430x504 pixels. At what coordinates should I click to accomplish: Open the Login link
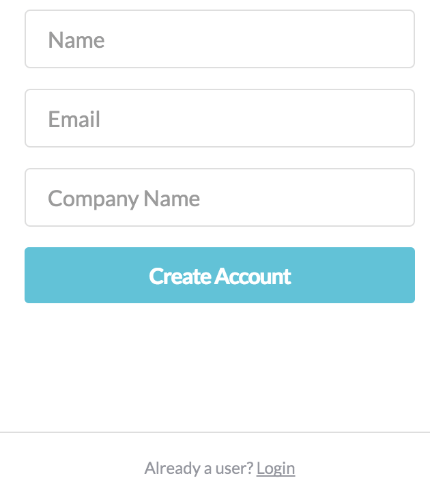click(276, 468)
